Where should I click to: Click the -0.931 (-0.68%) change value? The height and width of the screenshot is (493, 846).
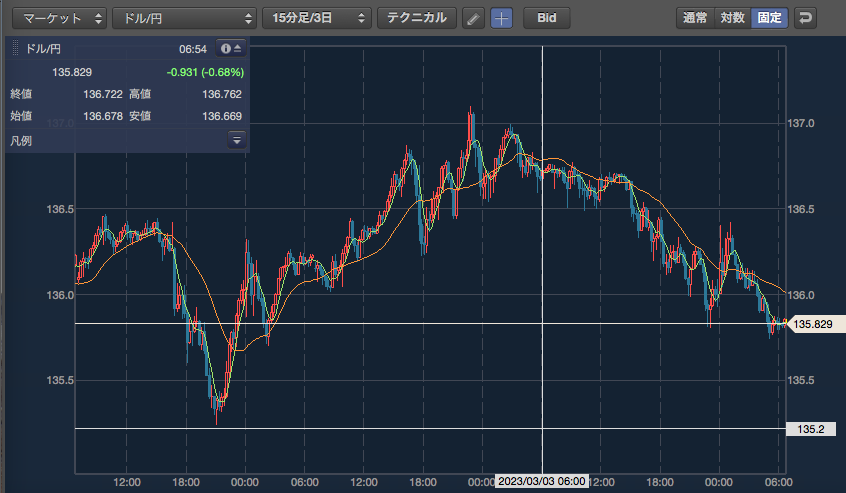point(205,72)
